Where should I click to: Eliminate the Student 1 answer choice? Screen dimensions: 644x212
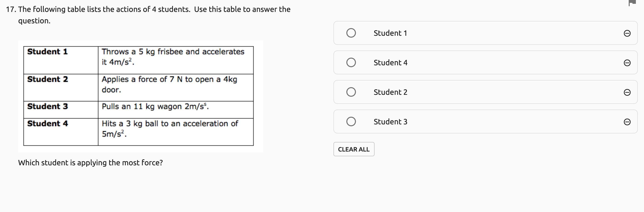click(x=627, y=33)
